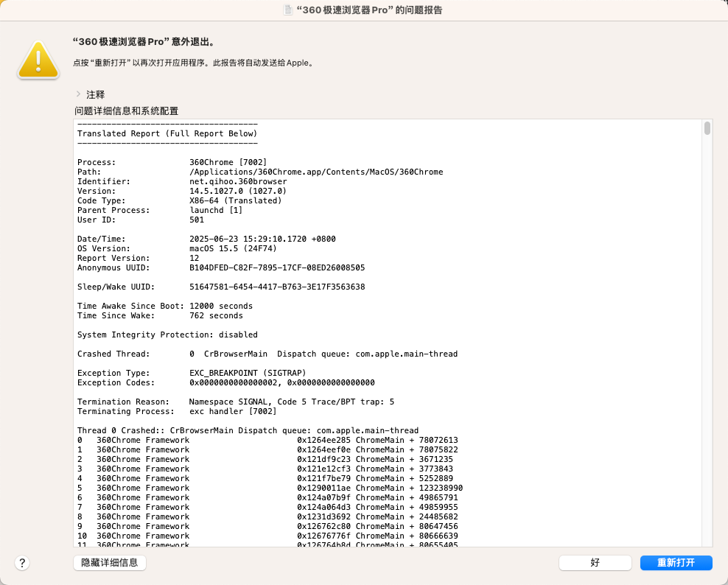Click the path /Applications/360Chrome.app/Contents/MacOS/360Chrome
Image resolution: width=728 pixels, height=585 pixels.
point(316,172)
